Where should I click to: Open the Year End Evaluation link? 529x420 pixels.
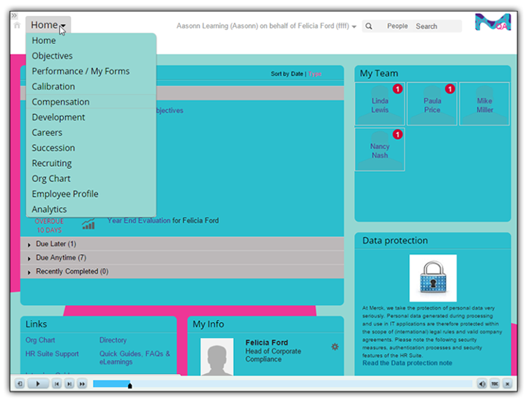(x=138, y=220)
